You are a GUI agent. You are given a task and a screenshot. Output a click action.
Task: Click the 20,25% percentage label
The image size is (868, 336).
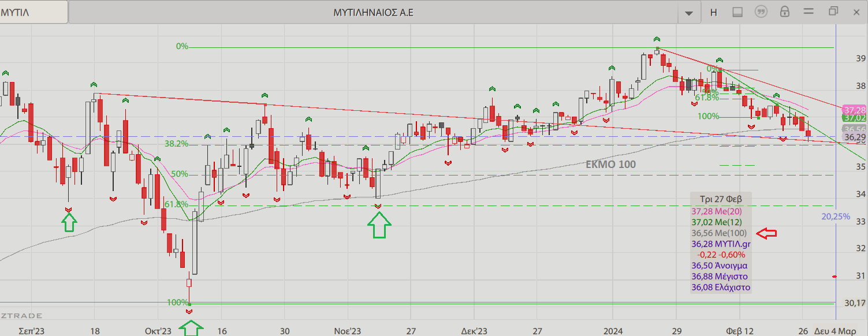pos(836,216)
